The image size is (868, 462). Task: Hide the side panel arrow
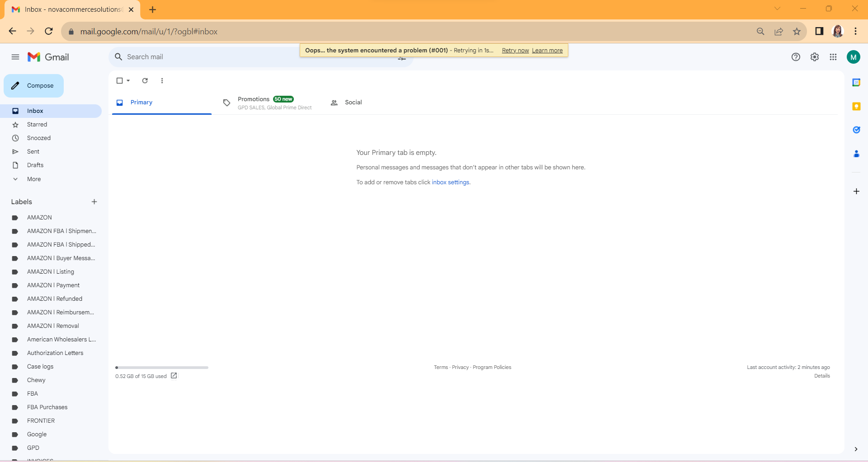[856, 449]
